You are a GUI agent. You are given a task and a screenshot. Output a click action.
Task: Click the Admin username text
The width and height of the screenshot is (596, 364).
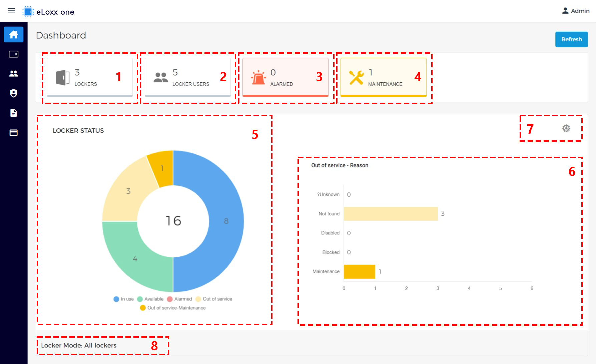point(580,11)
